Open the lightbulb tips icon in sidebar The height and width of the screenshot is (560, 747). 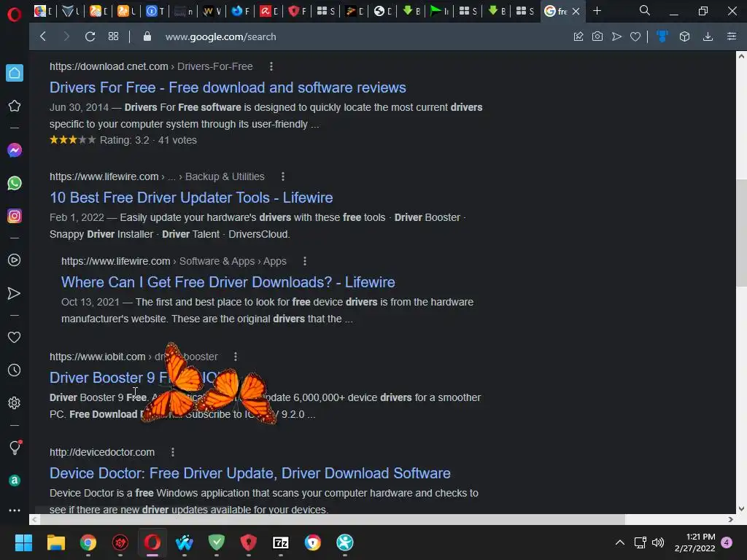point(15,447)
